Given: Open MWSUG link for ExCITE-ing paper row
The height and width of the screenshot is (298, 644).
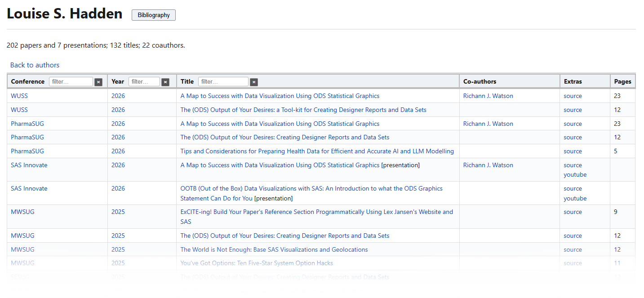Looking at the screenshot, I should coord(22,212).
